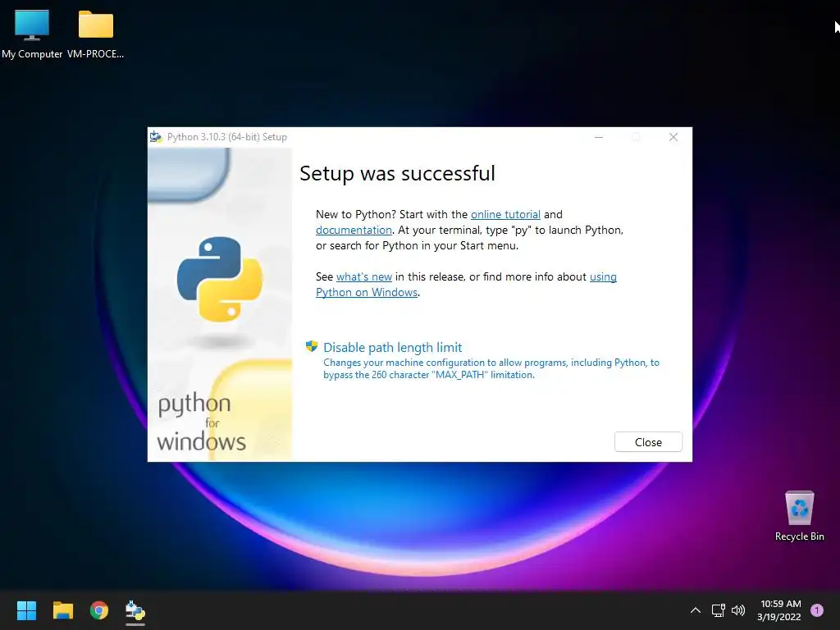Click the "python for windows" sidebar text
Image resolution: width=840 pixels, height=630 pixels.
point(202,422)
